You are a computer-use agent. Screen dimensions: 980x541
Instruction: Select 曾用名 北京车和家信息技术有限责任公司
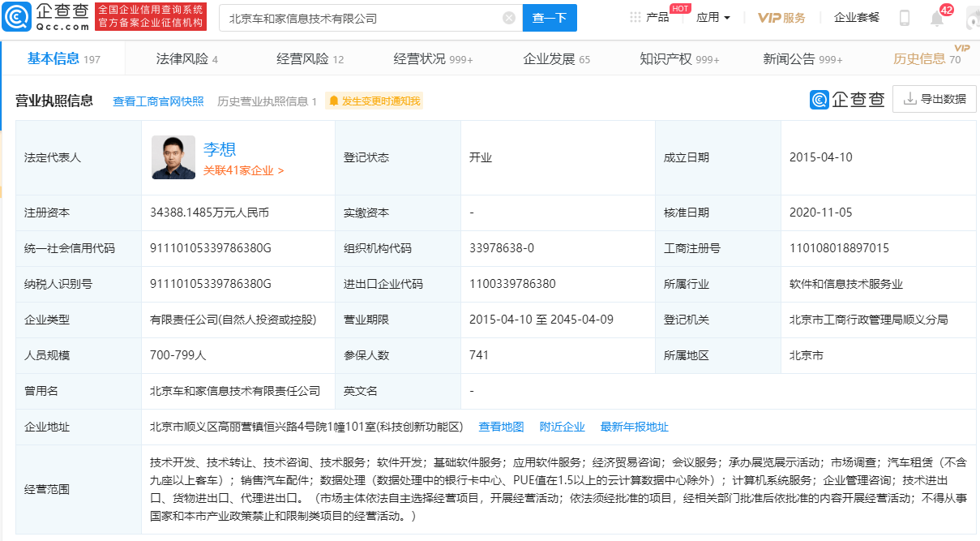235,391
